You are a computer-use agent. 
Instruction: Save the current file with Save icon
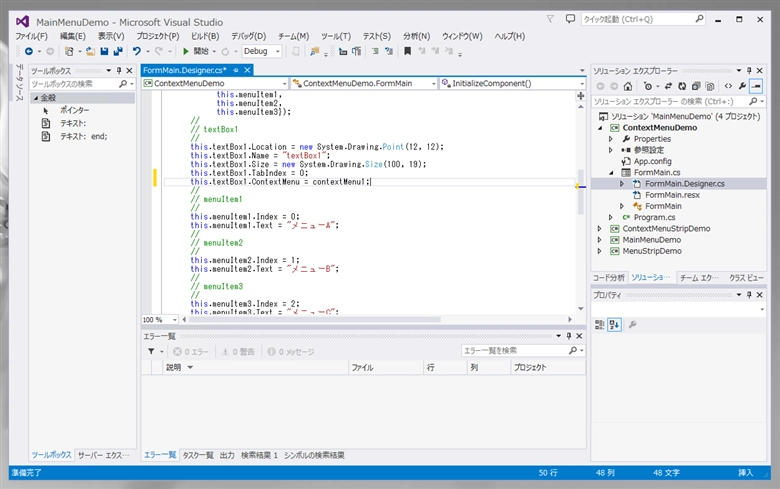click(104, 51)
